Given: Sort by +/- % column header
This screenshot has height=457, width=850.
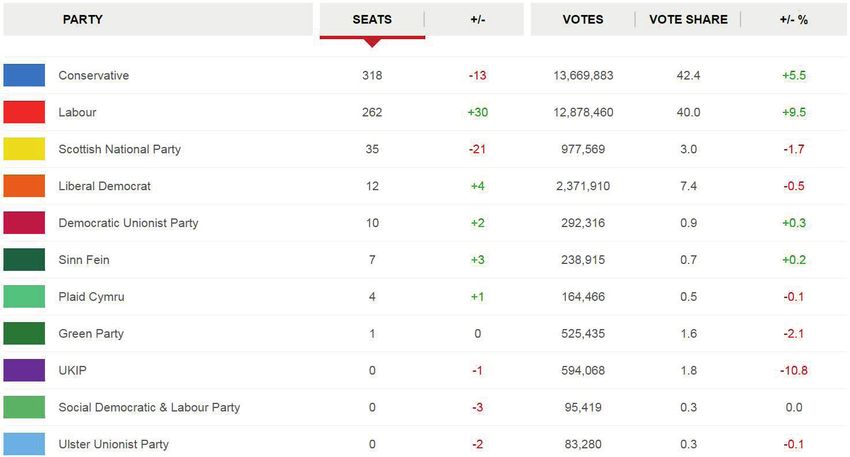Looking at the screenshot, I should click(794, 20).
